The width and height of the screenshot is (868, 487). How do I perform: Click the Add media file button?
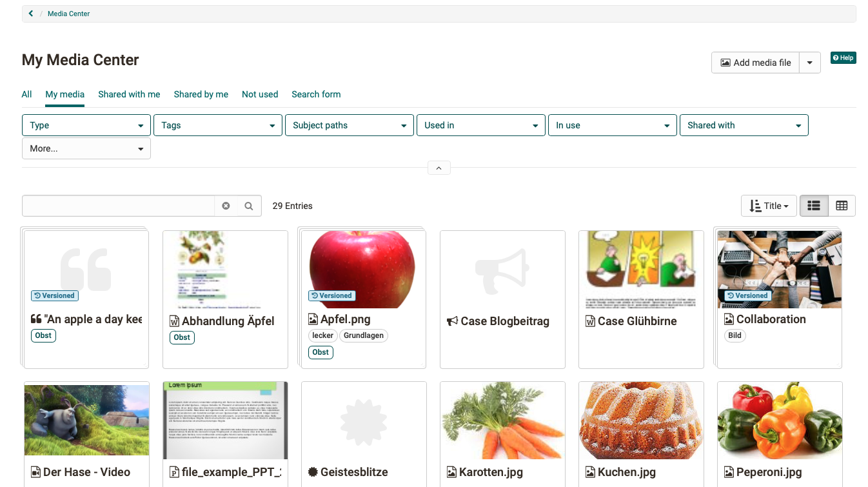pyautogui.click(x=755, y=63)
